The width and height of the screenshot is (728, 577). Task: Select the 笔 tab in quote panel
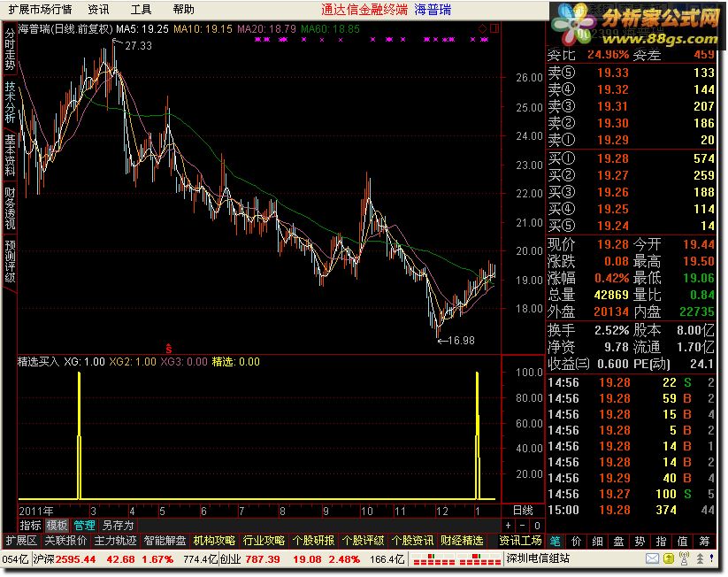pyautogui.click(x=555, y=542)
